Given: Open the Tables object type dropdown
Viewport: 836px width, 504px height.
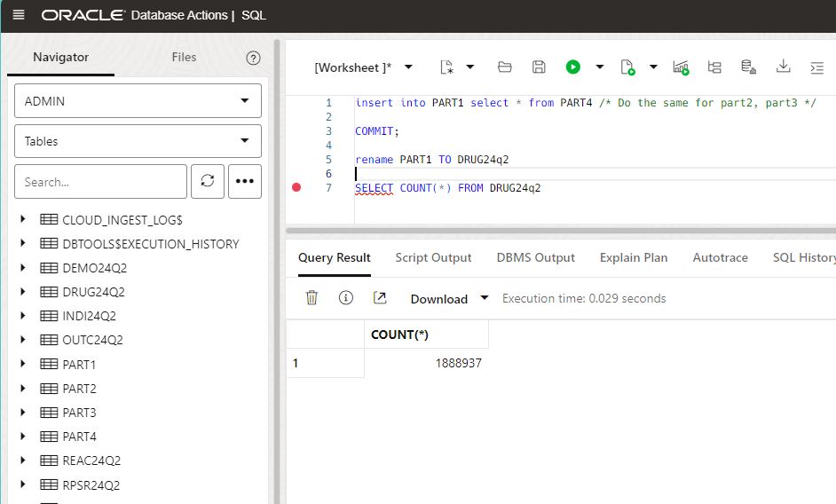Looking at the screenshot, I should tap(138, 141).
